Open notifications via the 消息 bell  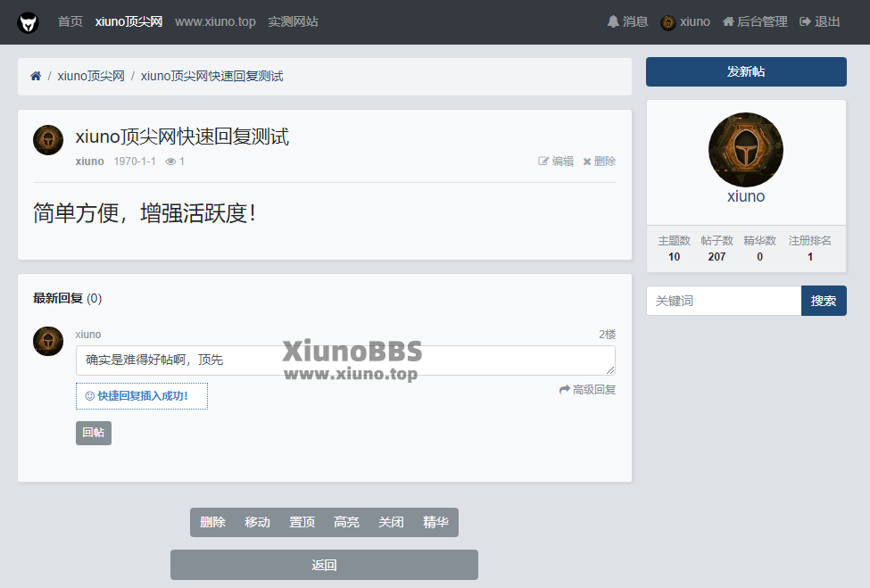[x=627, y=22]
